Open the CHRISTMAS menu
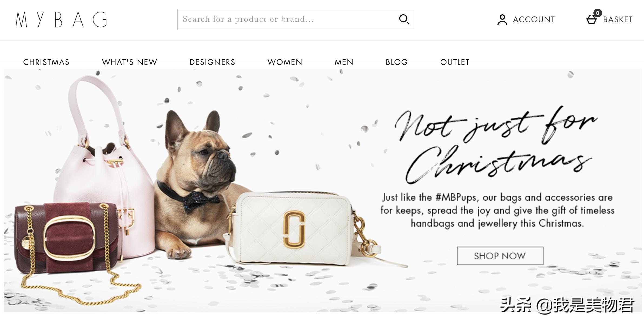Image resolution: width=644 pixels, height=323 pixels. tap(46, 62)
